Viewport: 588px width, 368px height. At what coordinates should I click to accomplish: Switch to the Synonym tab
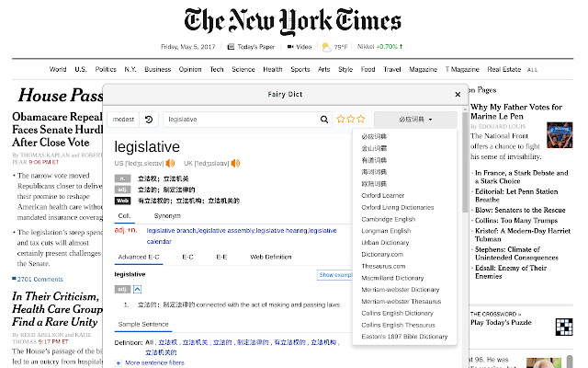[167, 216]
